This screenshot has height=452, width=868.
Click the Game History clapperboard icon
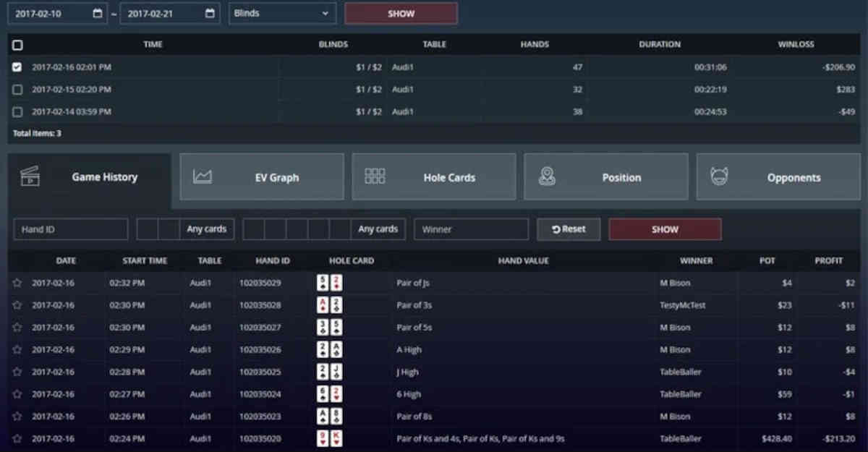[x=30, y=176]
